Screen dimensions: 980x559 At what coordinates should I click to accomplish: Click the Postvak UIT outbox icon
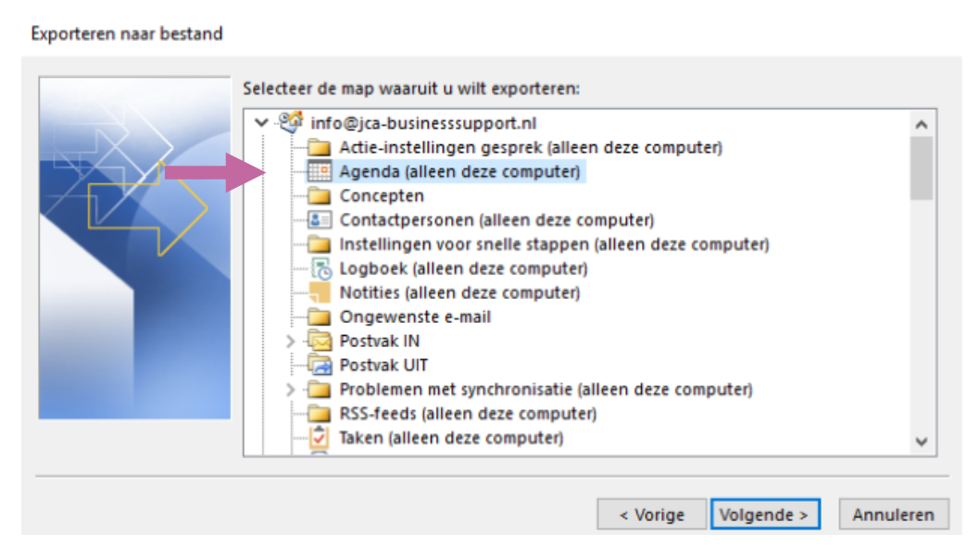coord(319,365)
